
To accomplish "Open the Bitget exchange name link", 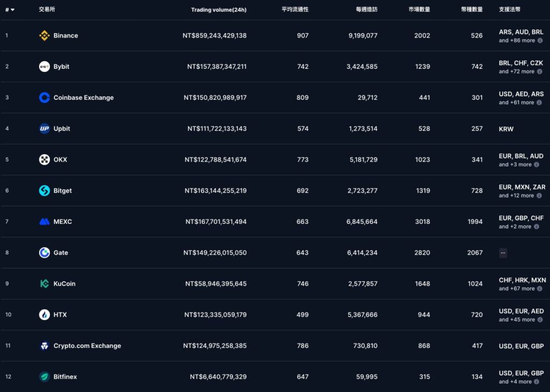I will 62,191.
